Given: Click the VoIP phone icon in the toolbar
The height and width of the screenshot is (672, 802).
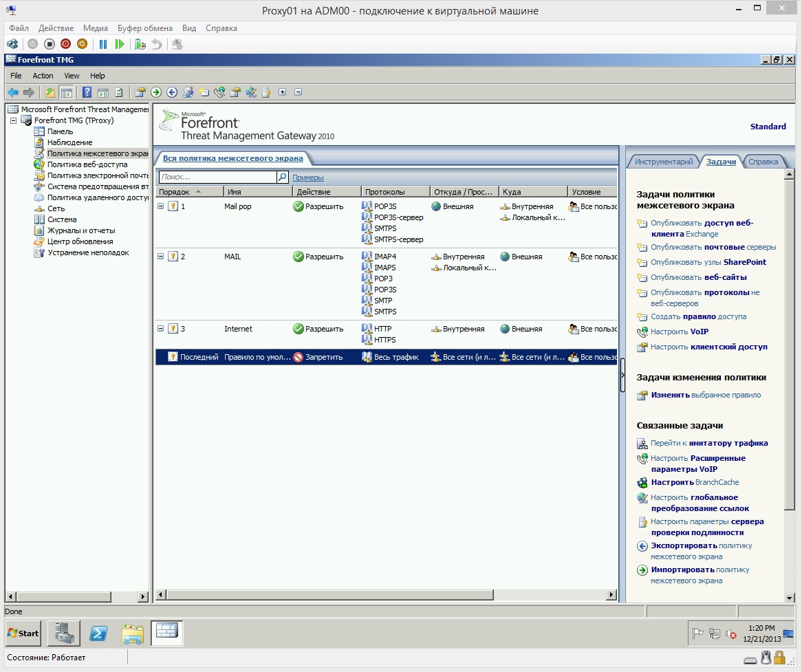Looking at the screenshot, I should click(219, 92).
